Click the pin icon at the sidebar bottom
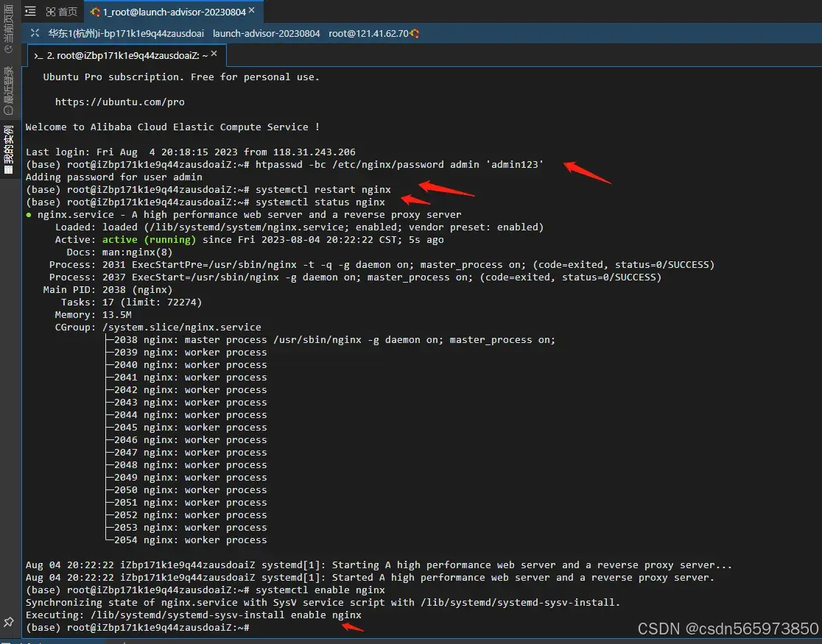 pos(9,622)
